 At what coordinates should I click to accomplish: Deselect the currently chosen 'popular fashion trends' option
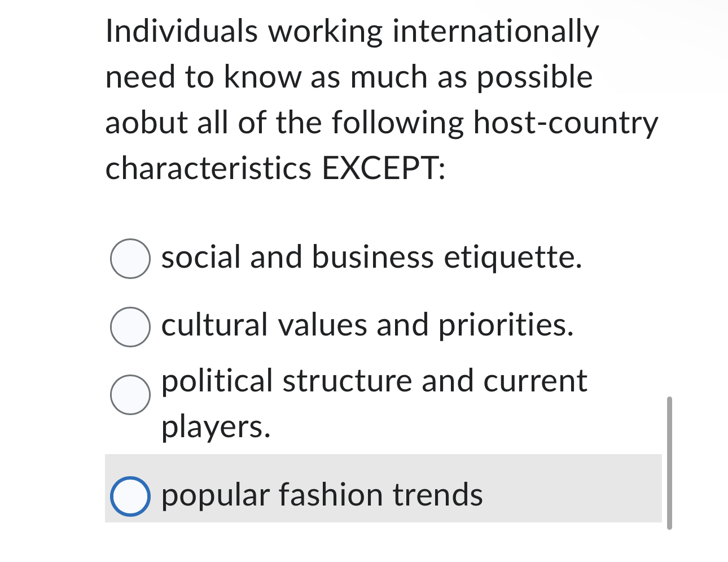(130, 495)
